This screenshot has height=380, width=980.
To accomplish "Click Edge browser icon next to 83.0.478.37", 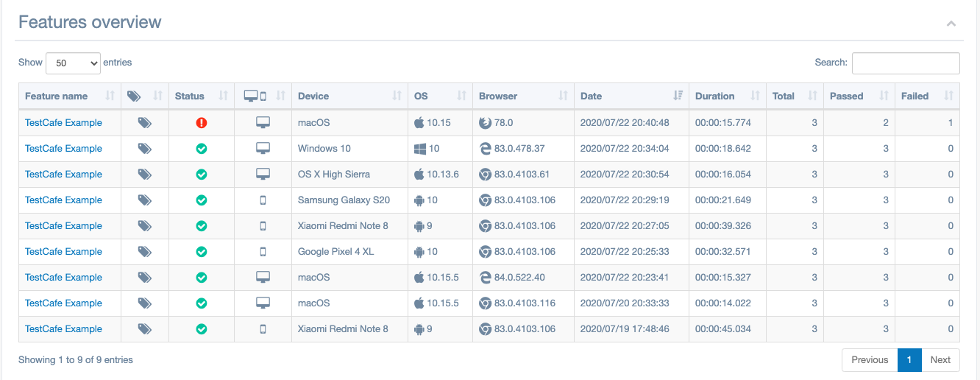I will pyautogui.click(x=485, y=149).
